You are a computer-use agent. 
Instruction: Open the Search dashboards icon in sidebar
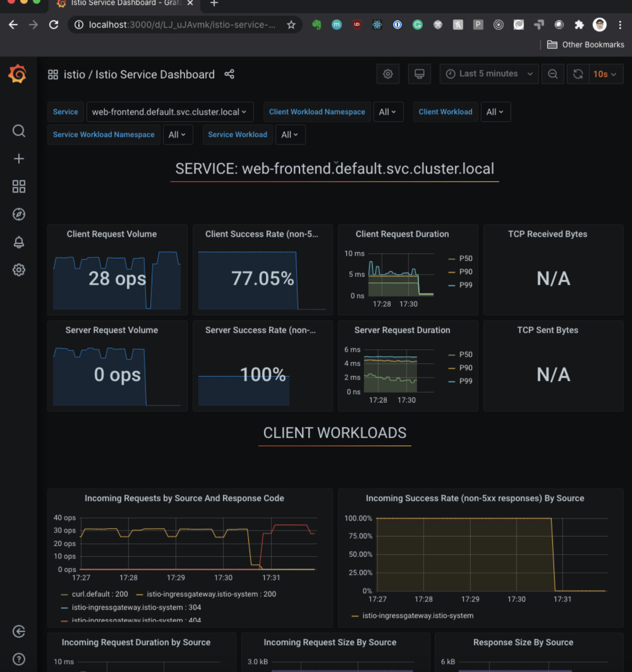19,131
